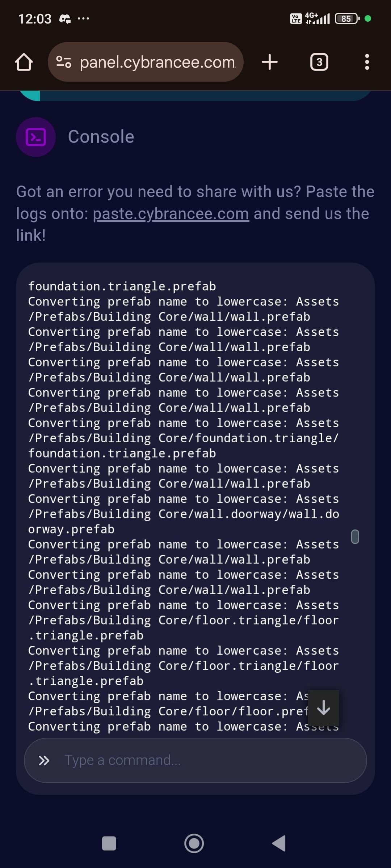Open the paste.cybrancee.com link
Screen dimensions: 391x868
click(171, 214)
